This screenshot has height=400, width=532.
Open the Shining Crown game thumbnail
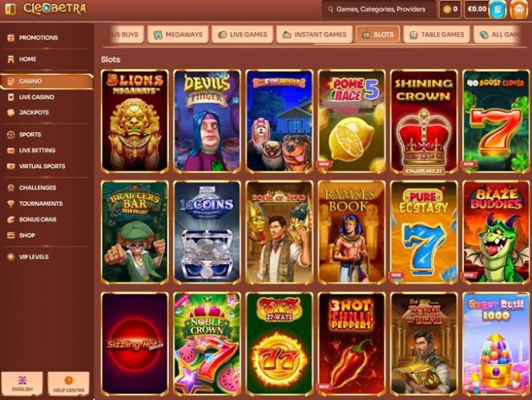coord(424,122)
